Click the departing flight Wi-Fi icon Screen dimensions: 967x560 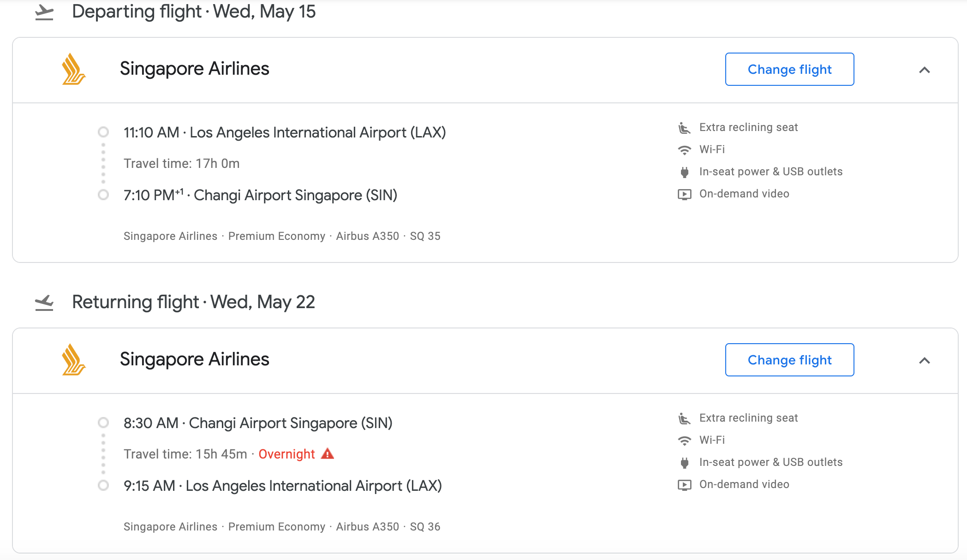[x=684, y=150]
